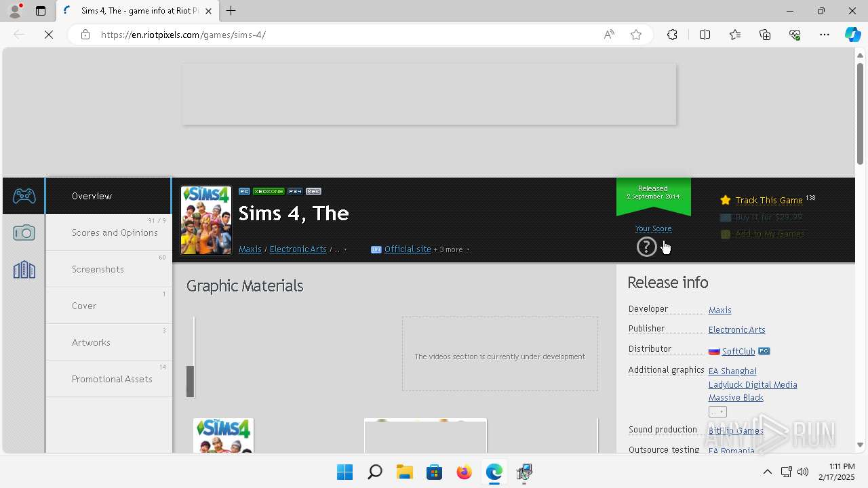The width and height of the screenshot is (868, 488).
Task: Stop page loading in browser toolbar
Action: 49,35
